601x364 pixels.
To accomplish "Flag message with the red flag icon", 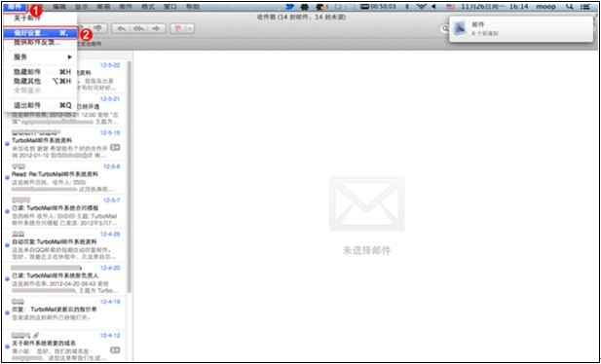I will 178,29.
